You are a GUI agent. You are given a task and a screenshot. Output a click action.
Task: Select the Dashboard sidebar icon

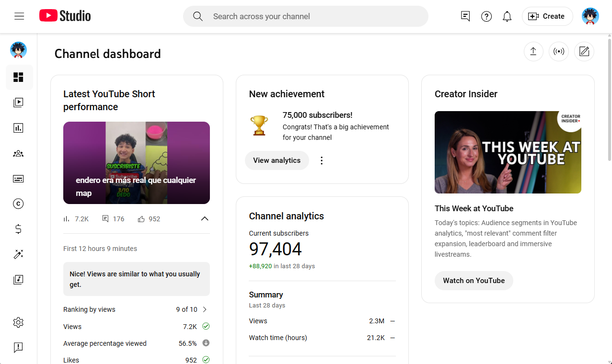(x=18, y=77)
